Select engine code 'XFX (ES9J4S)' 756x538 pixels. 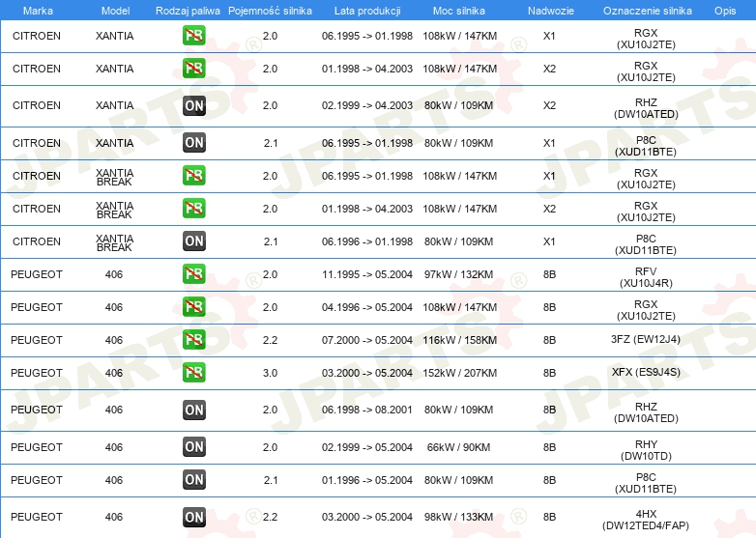point(646,372)
